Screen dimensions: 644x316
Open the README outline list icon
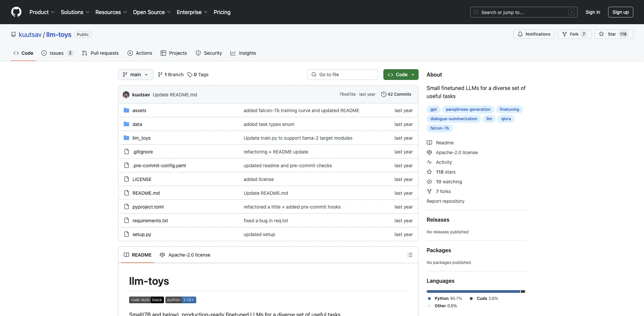(410, 255)
